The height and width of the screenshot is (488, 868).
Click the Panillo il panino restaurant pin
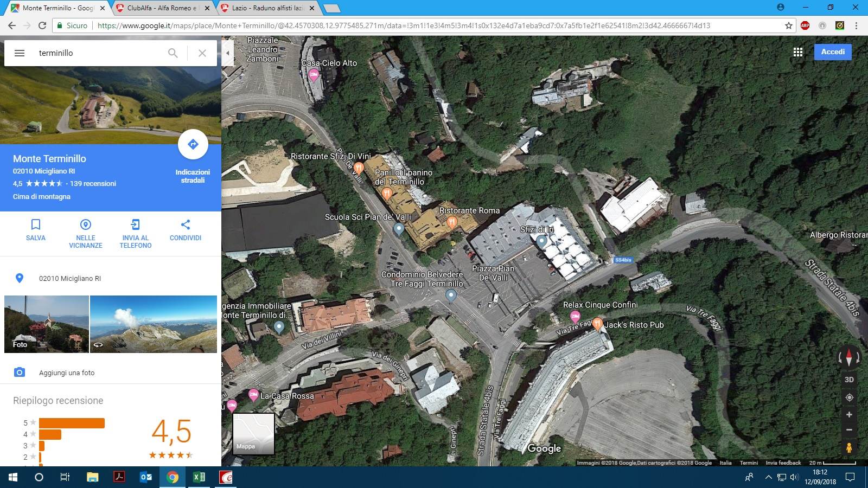point(387,193)
